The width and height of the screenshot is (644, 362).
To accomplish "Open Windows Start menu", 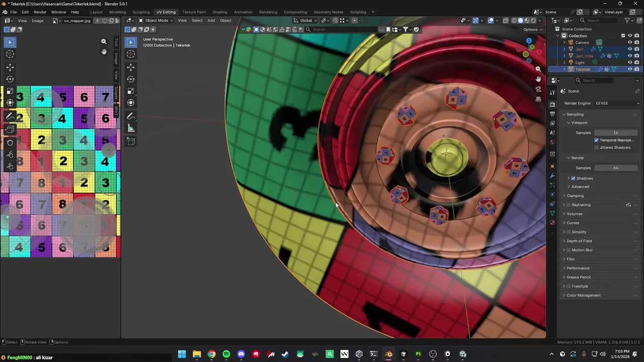I will [182, 354].
